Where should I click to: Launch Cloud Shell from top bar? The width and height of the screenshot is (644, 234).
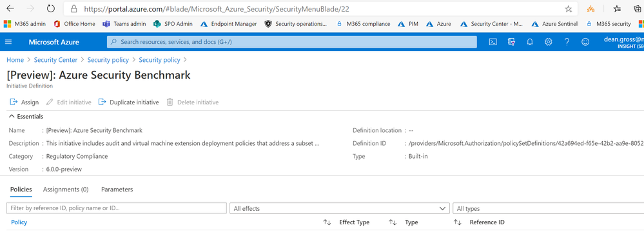click(493, 42)
